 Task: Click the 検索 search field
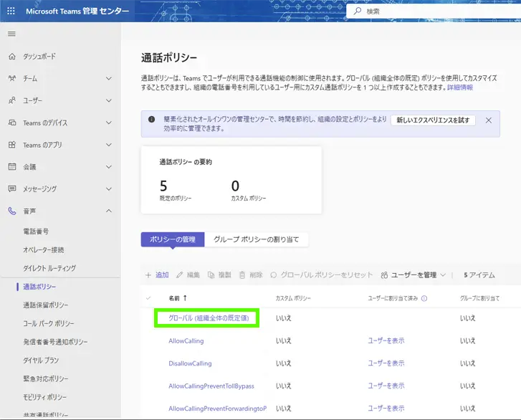tap(434, 11)
